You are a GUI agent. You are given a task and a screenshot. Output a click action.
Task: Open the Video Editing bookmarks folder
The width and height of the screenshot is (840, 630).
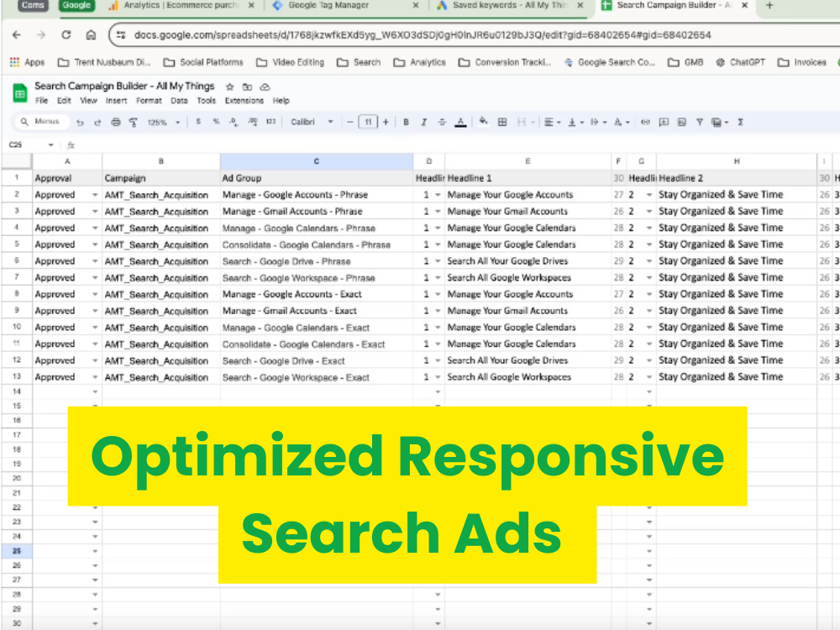291,62
